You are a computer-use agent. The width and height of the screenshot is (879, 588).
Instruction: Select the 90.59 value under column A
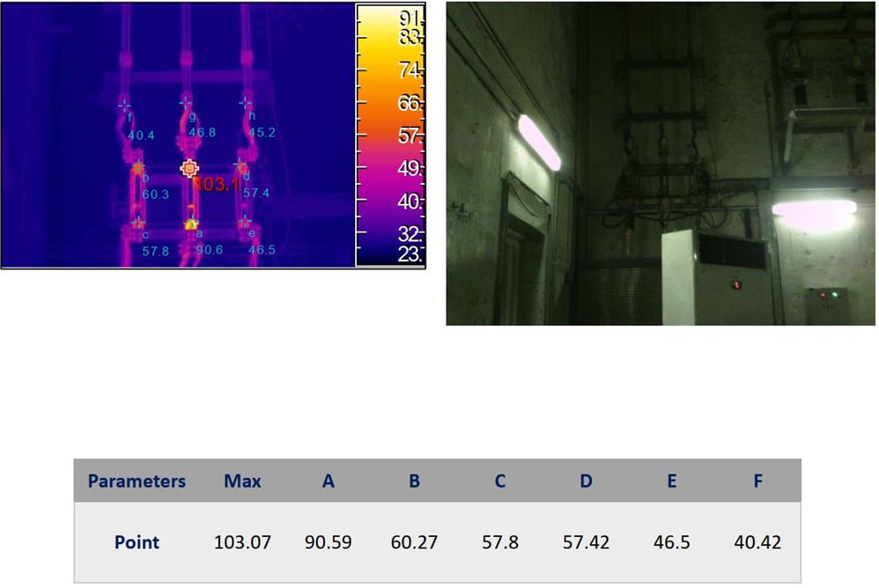[x=328, y=542]
